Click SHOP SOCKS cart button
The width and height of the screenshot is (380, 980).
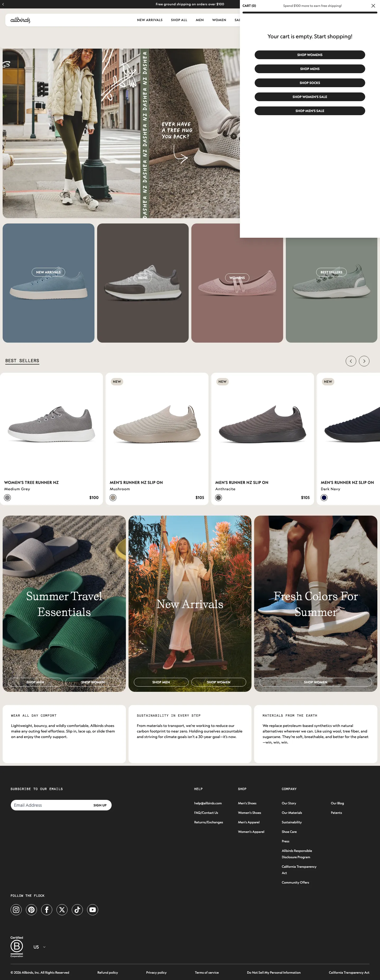coord(310,83)
